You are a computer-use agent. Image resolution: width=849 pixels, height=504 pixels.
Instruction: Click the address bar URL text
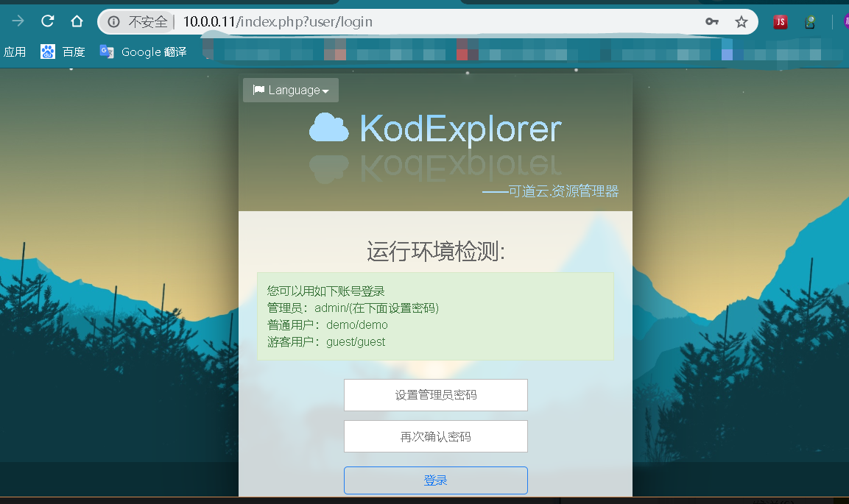[278, 21]
